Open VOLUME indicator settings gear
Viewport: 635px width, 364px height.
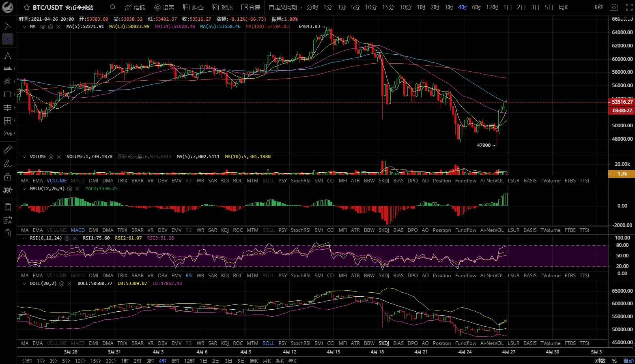coord(51,156)
